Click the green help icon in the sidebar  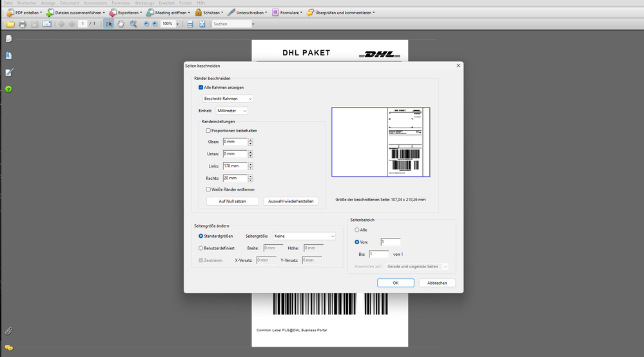click(x=9, y=89)
